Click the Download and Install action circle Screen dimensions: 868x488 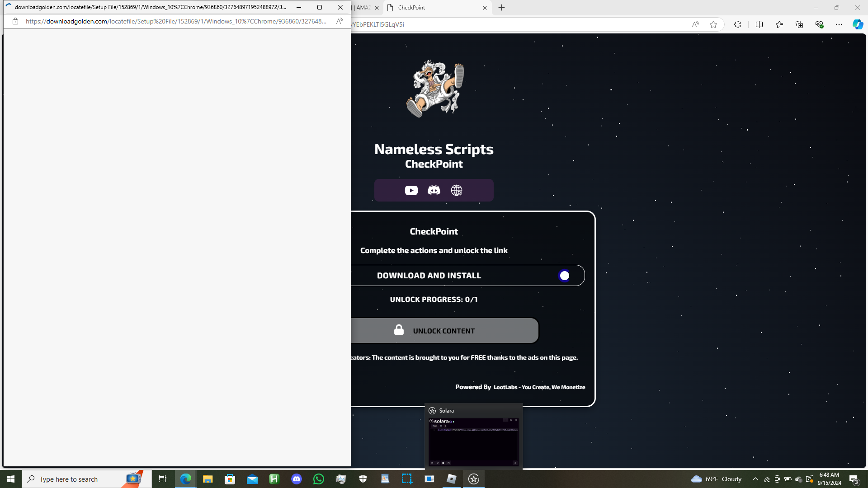point(564,276)
